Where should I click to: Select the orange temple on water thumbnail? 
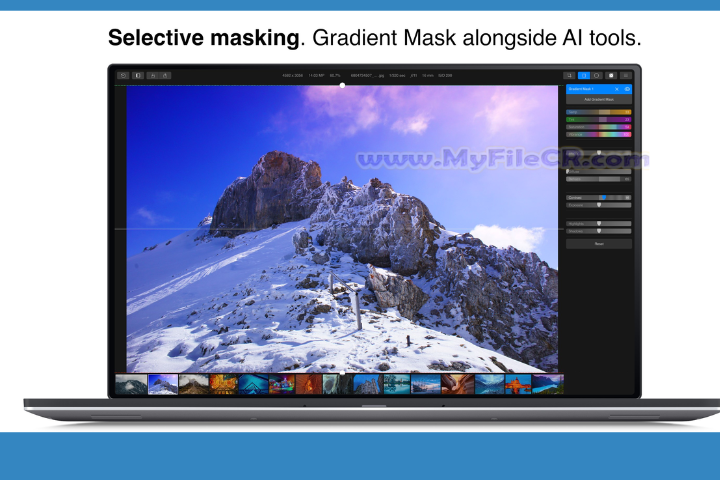coord(518,384)
